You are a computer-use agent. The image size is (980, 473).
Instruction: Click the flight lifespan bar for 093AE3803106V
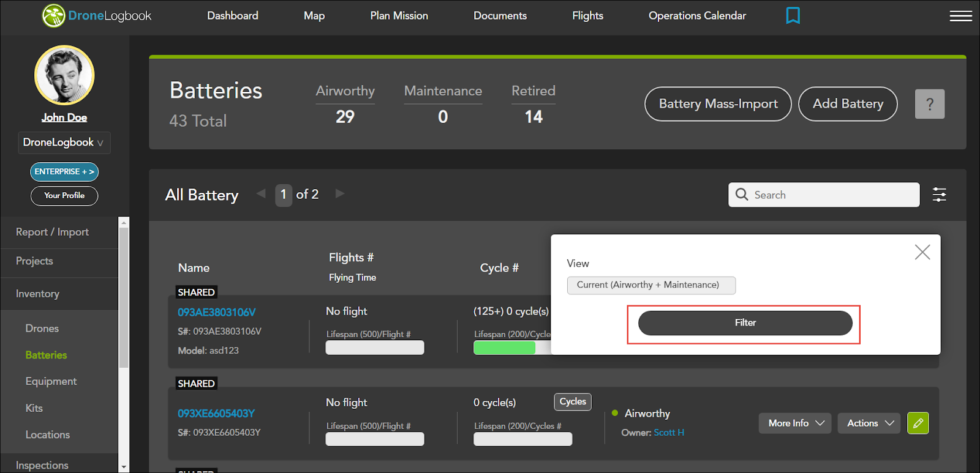pos(375,348)
